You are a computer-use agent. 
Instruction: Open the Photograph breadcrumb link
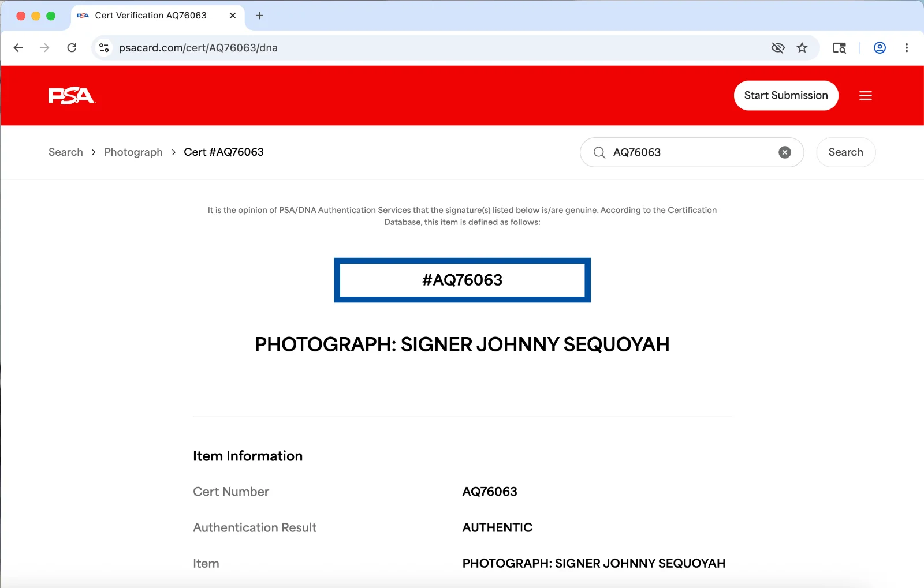point(133,152)
